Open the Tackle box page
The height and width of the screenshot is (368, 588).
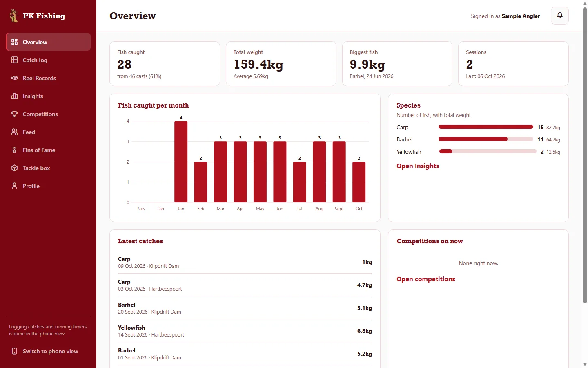(x=48, y=168)
